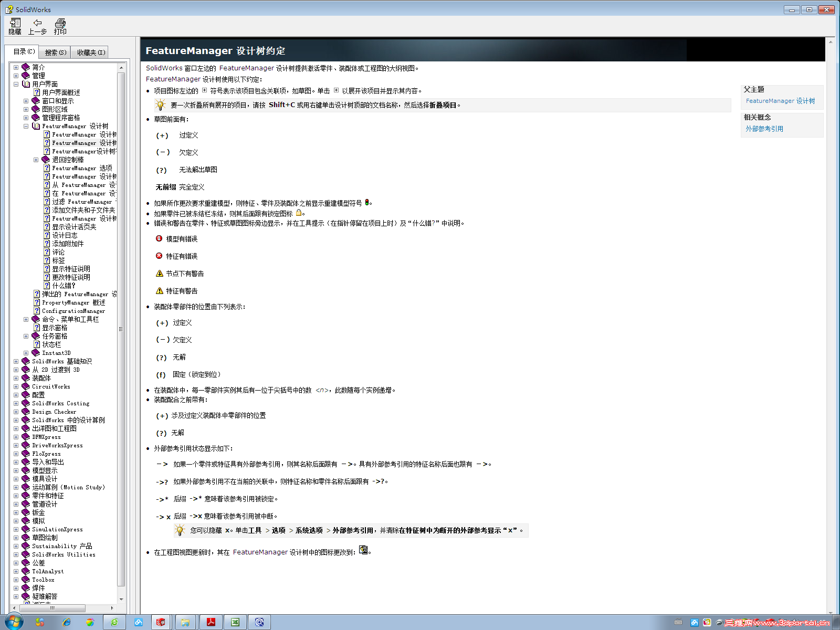The width and height of the screenshot is (840, 630).
Task: Click the 隐藏 (Hide) toolbar icon
Action: (15, 23)
